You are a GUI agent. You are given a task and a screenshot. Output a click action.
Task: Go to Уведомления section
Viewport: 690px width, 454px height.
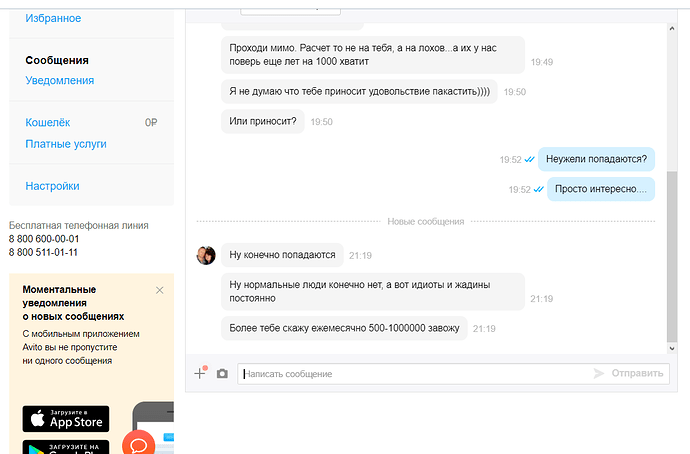pyautogui.click(x=60, y=80)
